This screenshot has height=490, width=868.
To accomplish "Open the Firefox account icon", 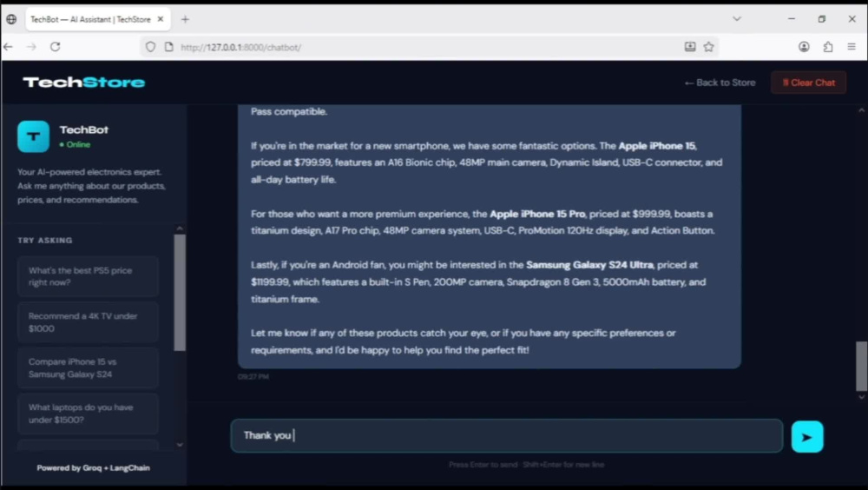I will pos(804,47).
